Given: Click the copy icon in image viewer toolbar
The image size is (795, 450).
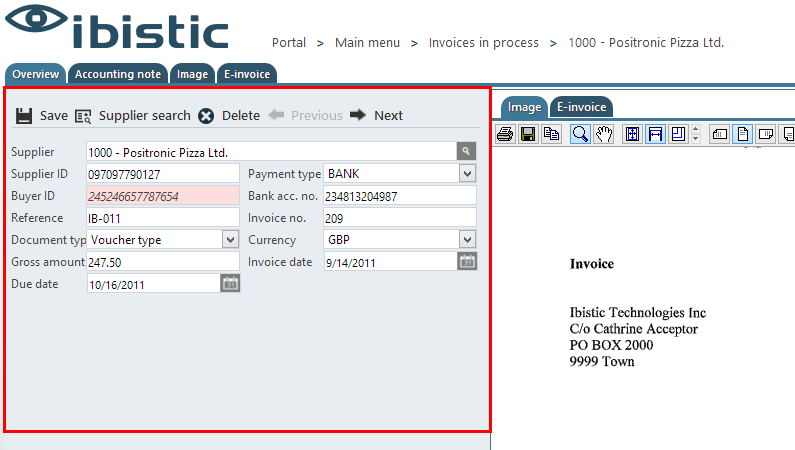Looking at the screenshot, I should point(551,134).
